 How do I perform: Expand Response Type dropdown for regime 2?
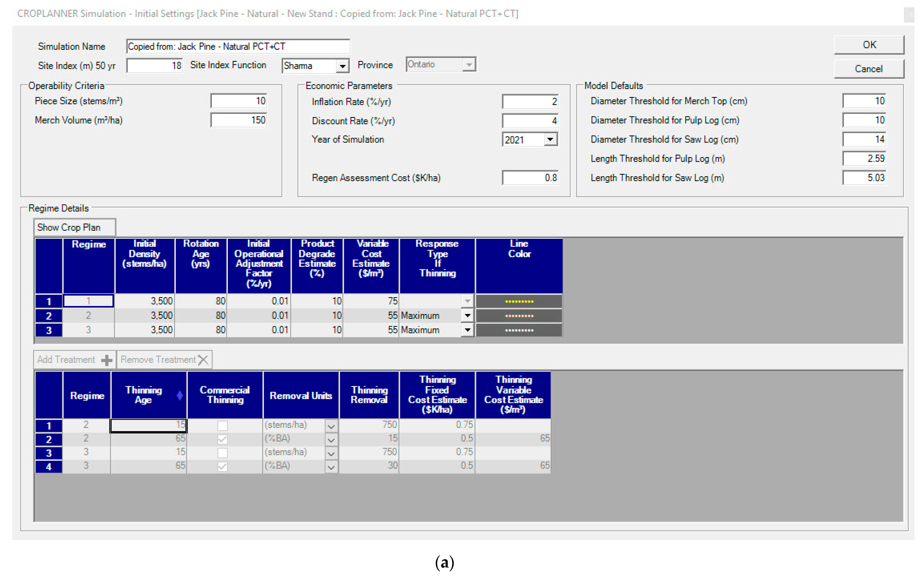[x=467, y=316]
